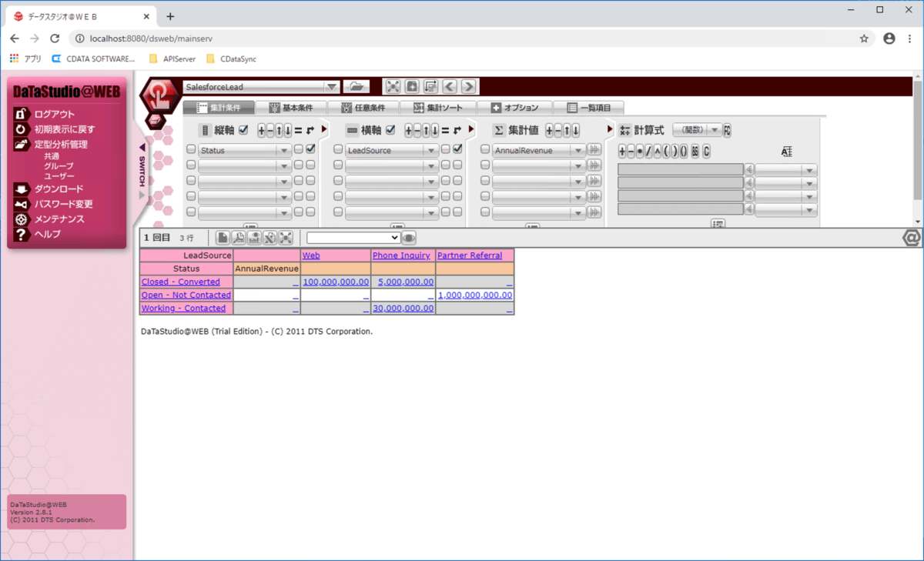Click メンテナンス in the sidebar
Viewport: 924px width, 561px height.
[59, 219]
